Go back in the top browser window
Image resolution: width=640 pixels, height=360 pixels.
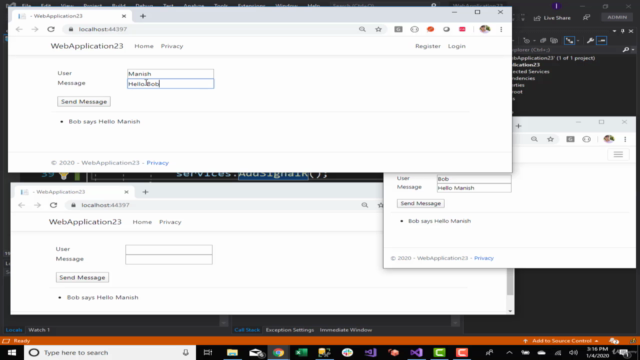tap(19, 29)
